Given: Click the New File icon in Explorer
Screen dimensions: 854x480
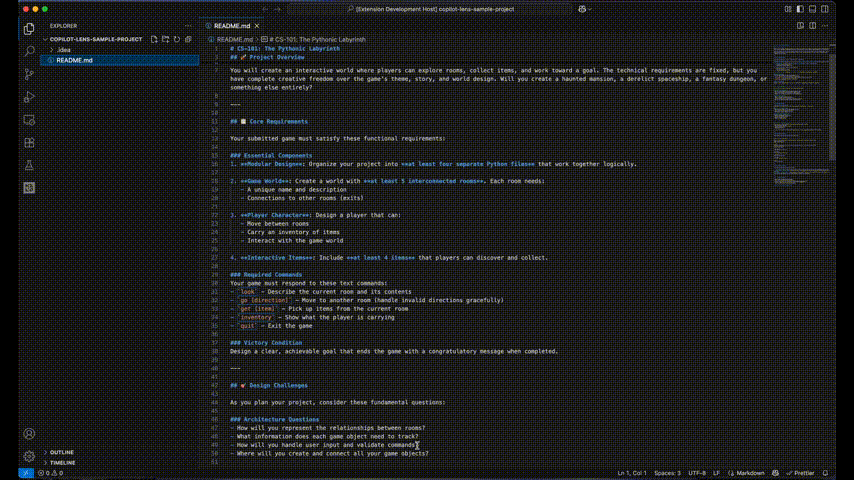Looking at the screenshot, I should pyautogui.click(x=154, y=39).
